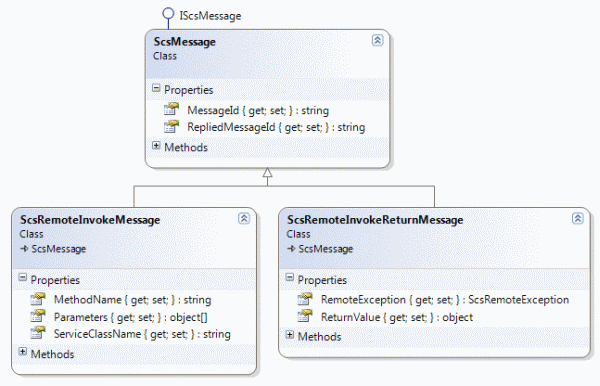600x386 pixels.
Task: Collapse Properties section in ScsMessage
Action: [156, 88]
